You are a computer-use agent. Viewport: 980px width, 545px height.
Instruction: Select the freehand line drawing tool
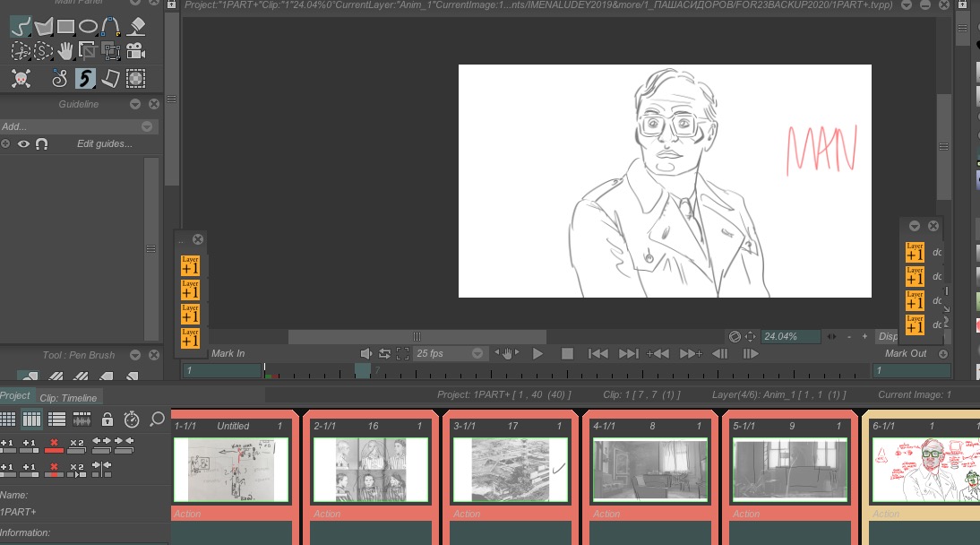pos(21,26)
